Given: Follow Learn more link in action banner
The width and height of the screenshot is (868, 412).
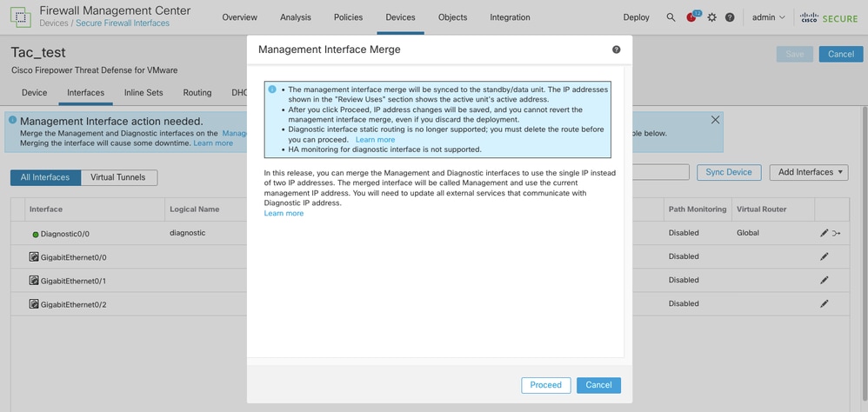Looking at the screenshot, I should [213, 143].
